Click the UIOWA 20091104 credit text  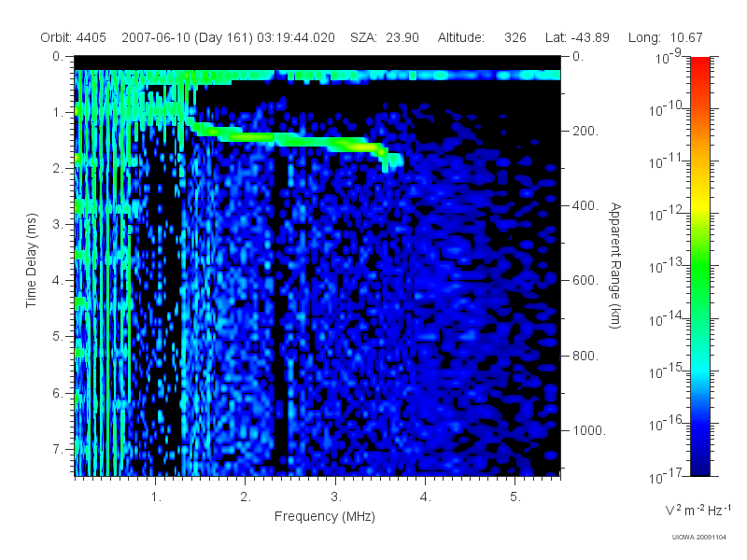pyautogui.click(x=698, y=538)
